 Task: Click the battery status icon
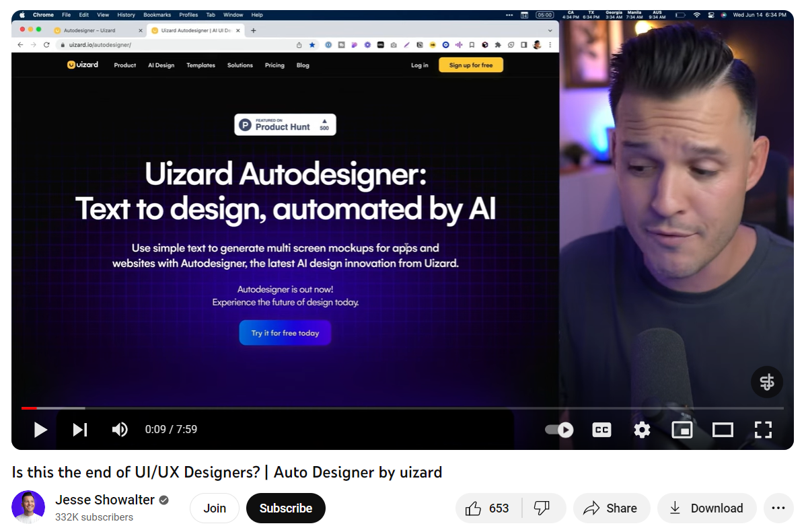click(680, 15)
